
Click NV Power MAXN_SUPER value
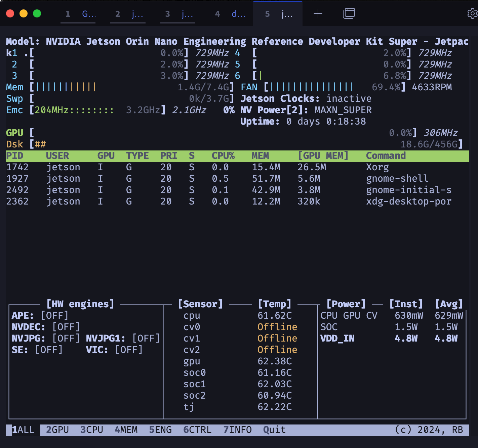coord(343,110)
